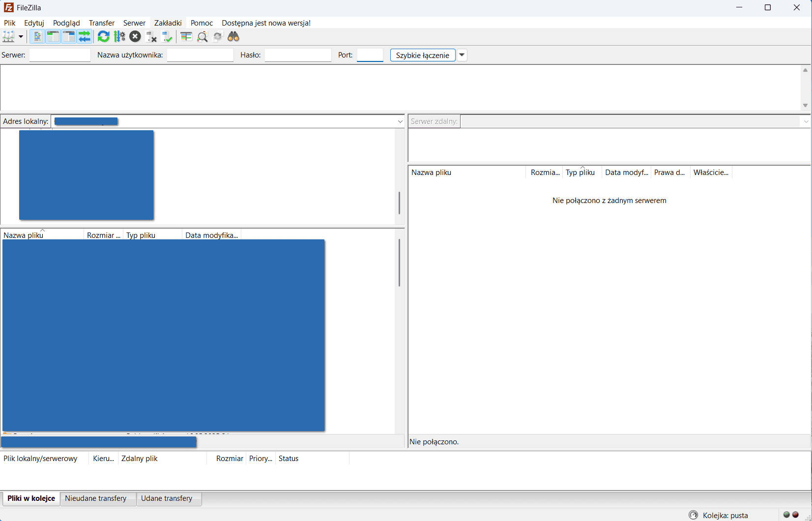Open the Serwer menu
The width and height of the screenshot is (812, 521).
[134, 23]
